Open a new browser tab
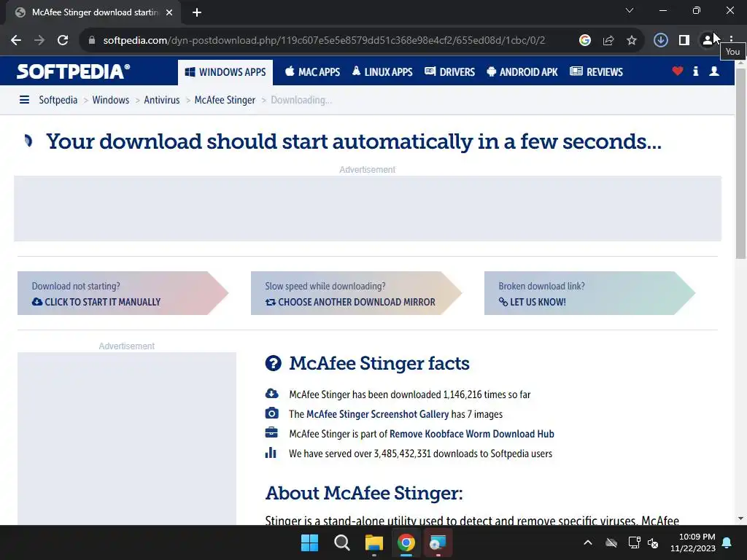The width and height of the screenshot is (747, 560). (x=197, y=12)
